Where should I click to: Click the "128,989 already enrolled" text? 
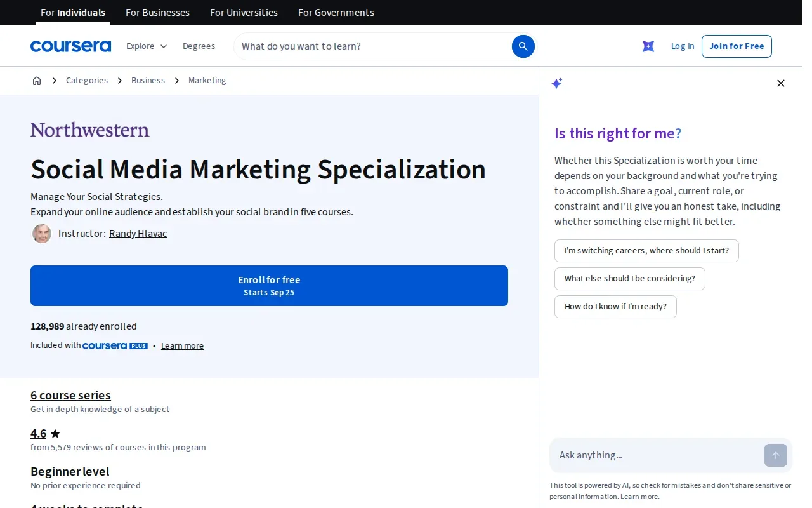(x=84, y=326)
